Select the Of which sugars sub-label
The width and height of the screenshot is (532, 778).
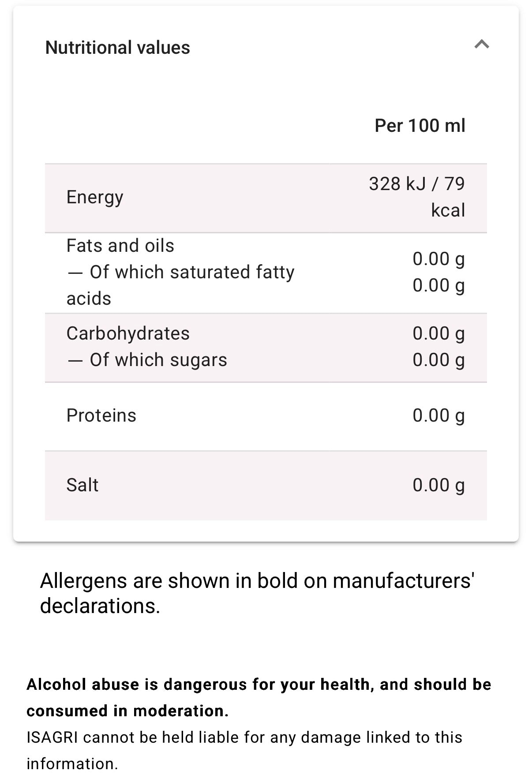click(x=147, y=360)
